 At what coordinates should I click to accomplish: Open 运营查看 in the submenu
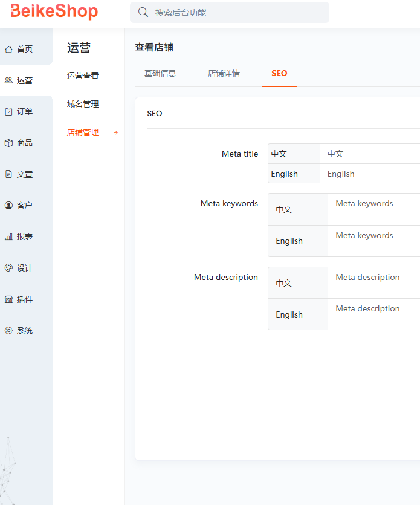(83, 76)
